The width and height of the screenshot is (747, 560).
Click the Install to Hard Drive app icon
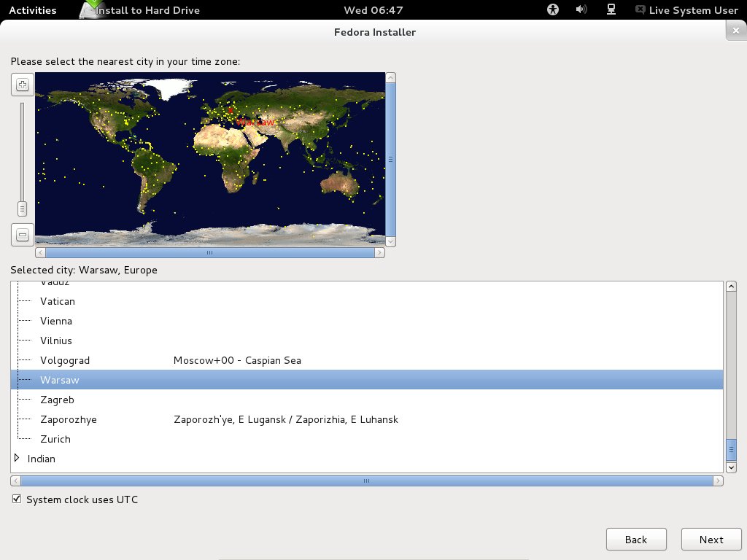tap(90, 9)
